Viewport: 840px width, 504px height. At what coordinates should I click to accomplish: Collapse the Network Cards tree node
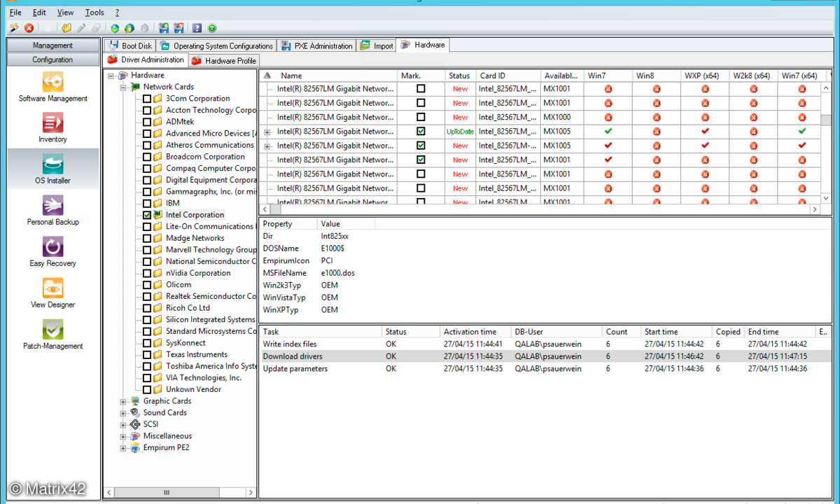(x=123, y=87)
